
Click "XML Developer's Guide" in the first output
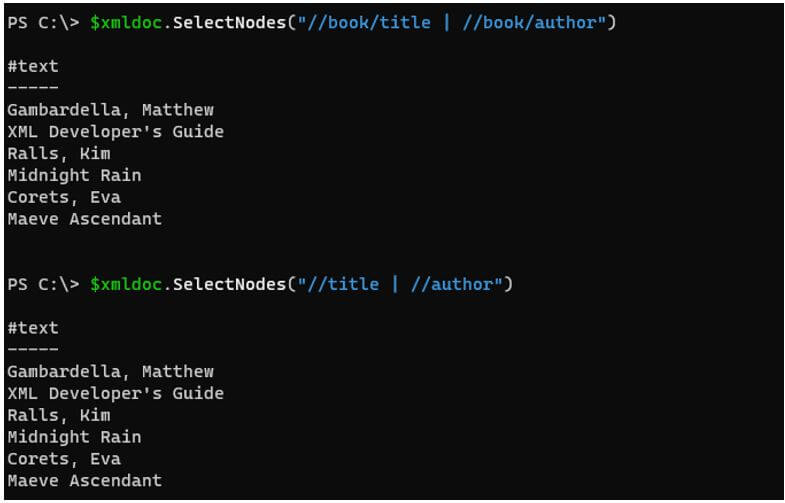click(x=115, y=132)
